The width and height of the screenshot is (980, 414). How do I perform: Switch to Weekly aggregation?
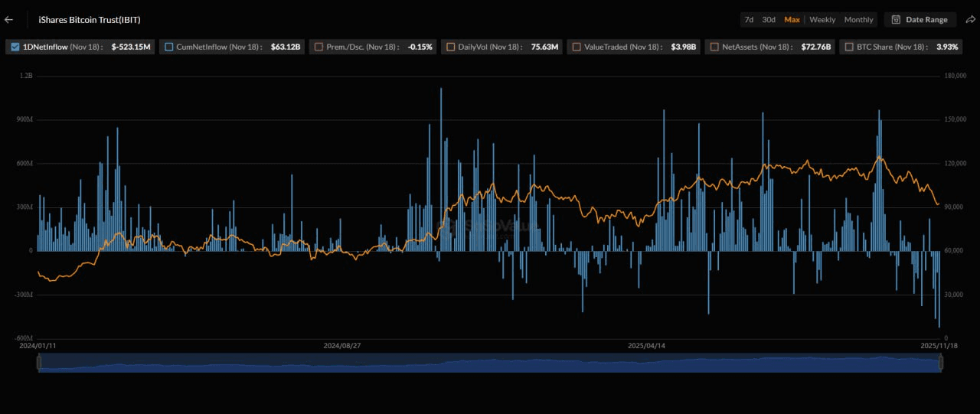pyautogui.click(x=822, y=20)
